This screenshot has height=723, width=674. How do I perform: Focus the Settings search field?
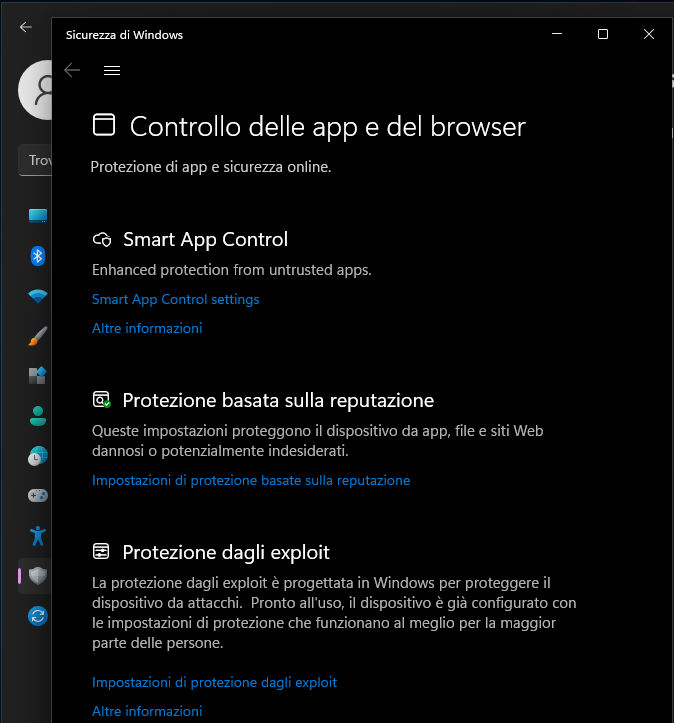pyautogui.click(x=35, y=160)
